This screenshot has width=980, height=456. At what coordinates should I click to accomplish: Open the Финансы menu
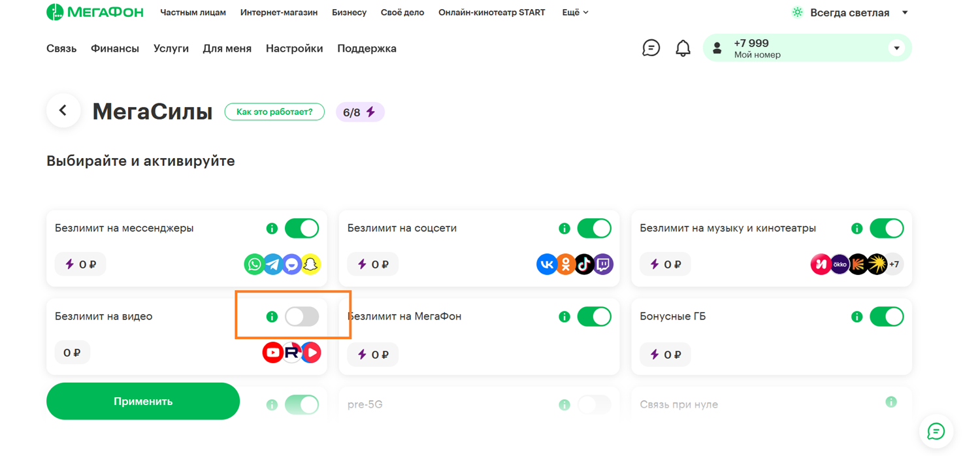pyautogui.click(x=115, y=48)
